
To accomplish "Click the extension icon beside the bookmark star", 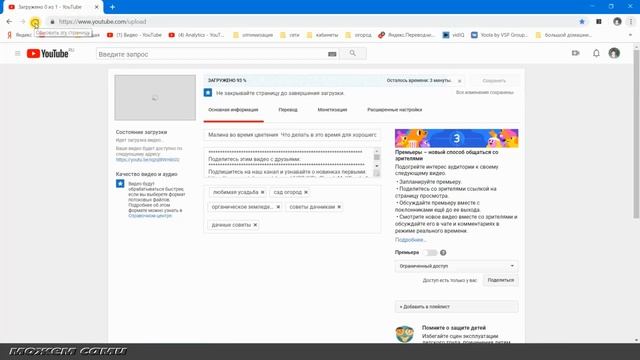I will [x=599, y=22].
